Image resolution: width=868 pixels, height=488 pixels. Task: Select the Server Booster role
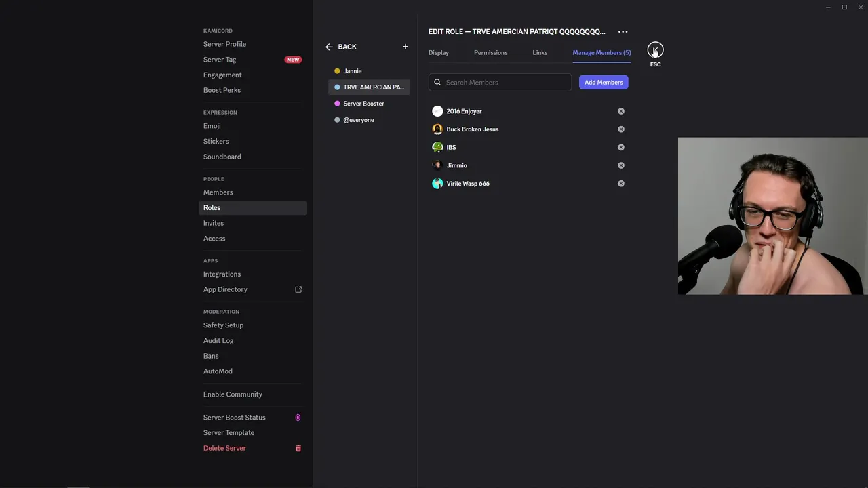pos(363,104)
